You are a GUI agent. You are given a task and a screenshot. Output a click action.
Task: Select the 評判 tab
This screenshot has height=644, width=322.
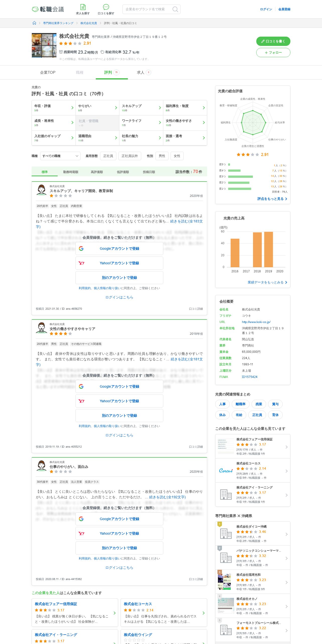pos(112,72)
